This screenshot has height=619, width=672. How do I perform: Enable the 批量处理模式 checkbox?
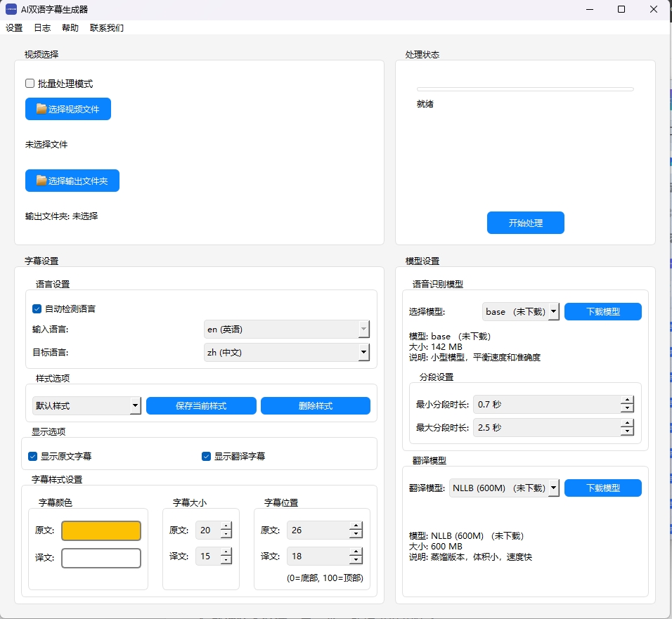pos(30,83)
